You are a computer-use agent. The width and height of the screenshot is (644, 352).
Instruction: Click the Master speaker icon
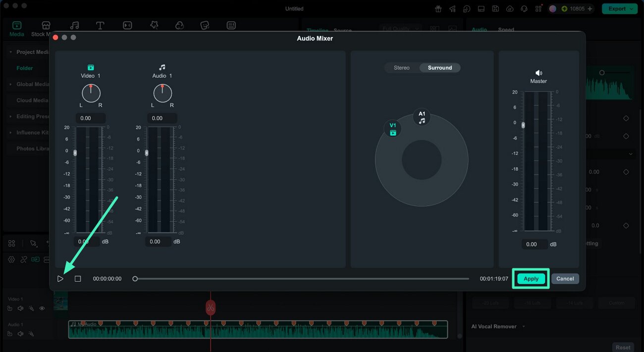pos(539,73)
